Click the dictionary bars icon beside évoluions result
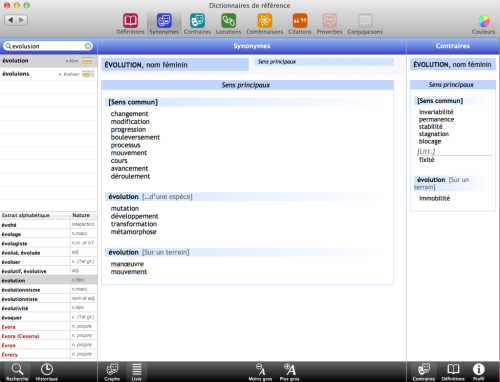 tap(88, 74)
